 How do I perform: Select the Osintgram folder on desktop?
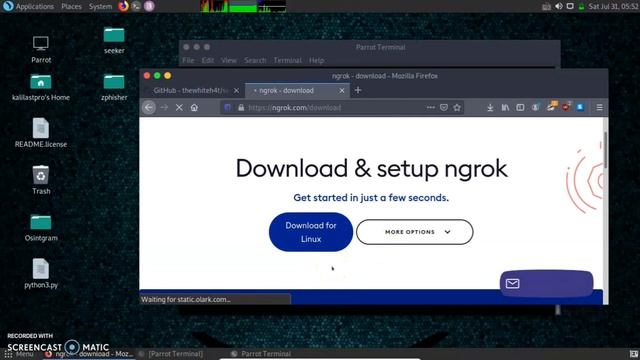[x=41, y=227]
